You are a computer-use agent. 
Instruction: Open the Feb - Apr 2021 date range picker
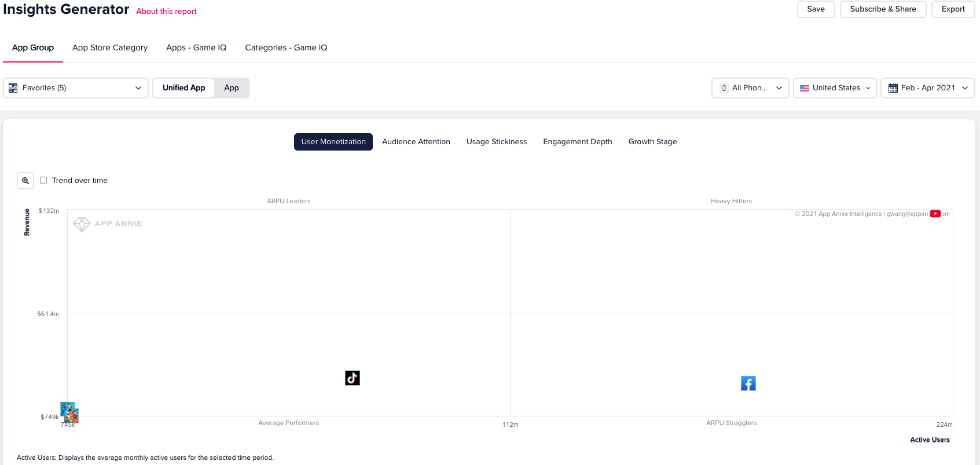coord(928,88)
